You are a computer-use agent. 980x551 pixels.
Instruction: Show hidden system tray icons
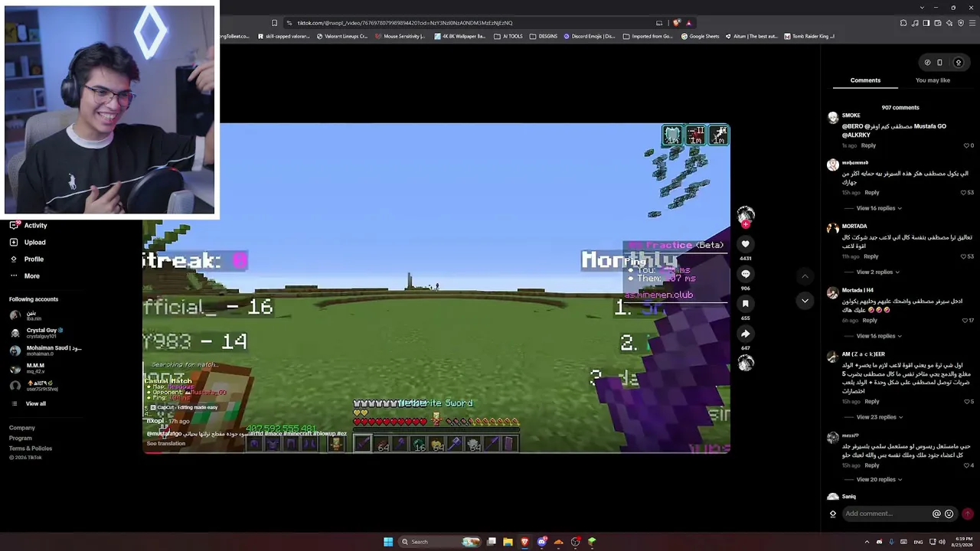click(x=867, y=542)
